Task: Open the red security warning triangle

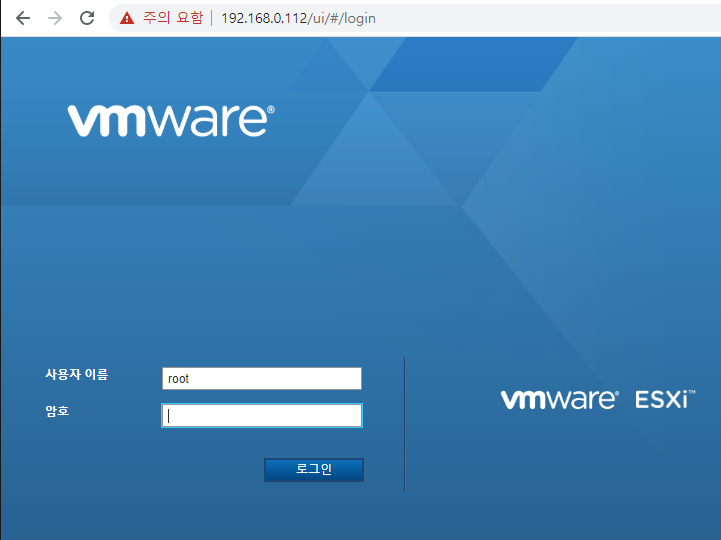Action: [x=126, y=18]
